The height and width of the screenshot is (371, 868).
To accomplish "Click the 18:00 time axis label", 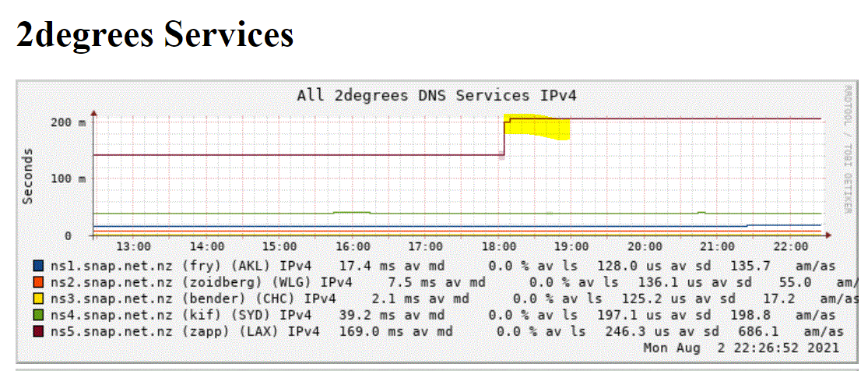I will pos(499,246).
